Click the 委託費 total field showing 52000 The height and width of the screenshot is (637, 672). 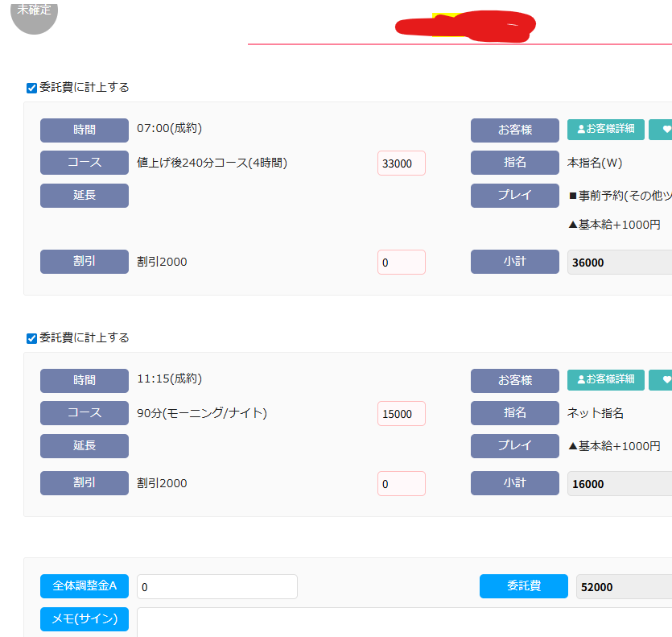pyautogui.click(x=623, y=587)
